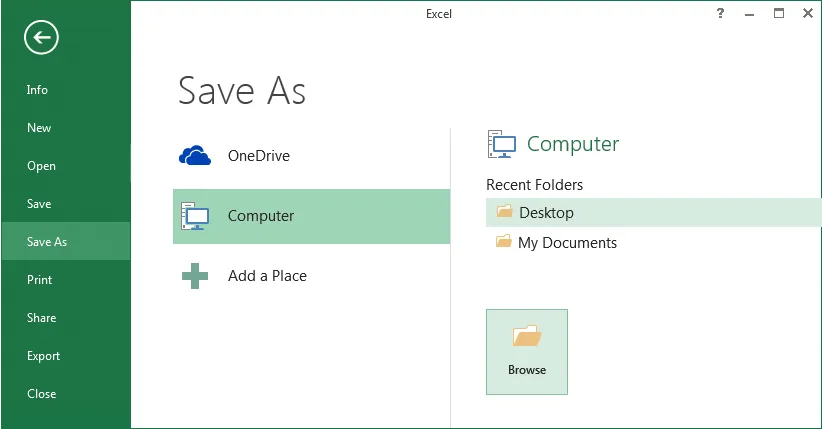Choose Add a Place option
Viewport: 822px width, 429px height.
311,276
